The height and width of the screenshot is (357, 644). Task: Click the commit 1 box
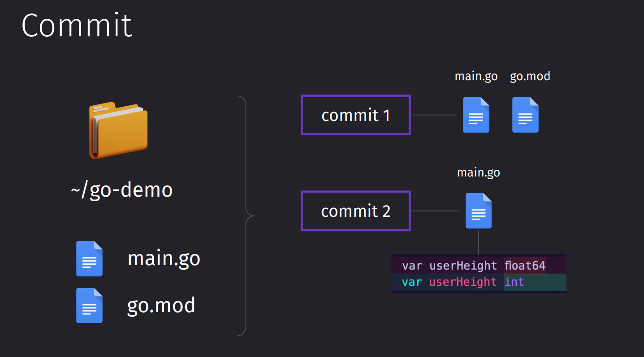(356, 115)
